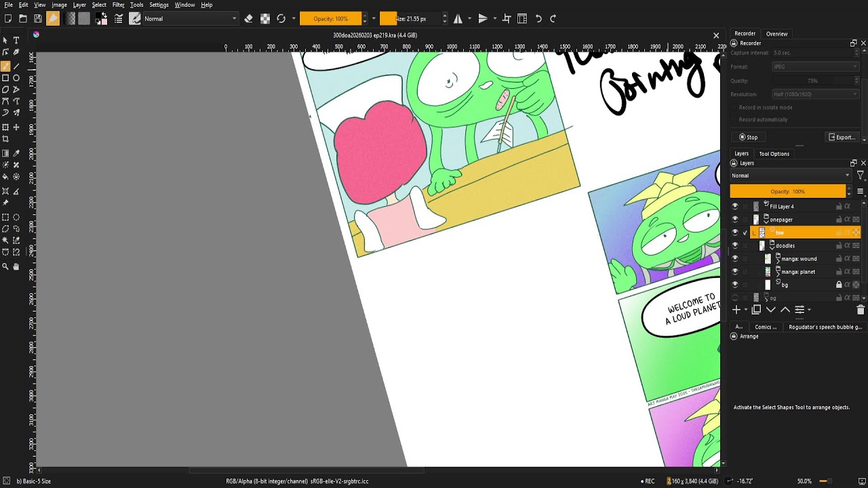868x488 pixels.
Task: Open the Settings menu
Action: (x=159, y=5)
